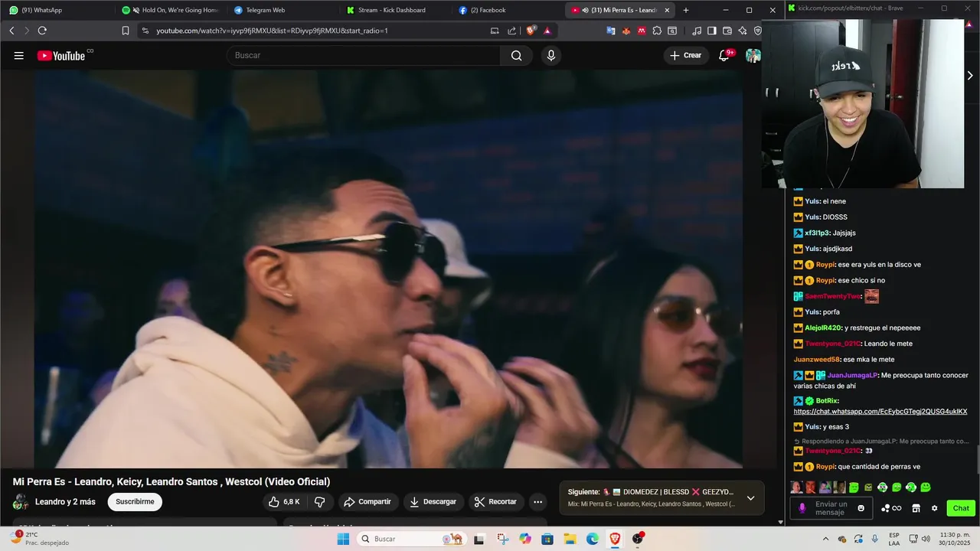Expand Kick chat panel with top-right chevron
The width and height of the screenshot is (980, 551).
tap(970, 76)
